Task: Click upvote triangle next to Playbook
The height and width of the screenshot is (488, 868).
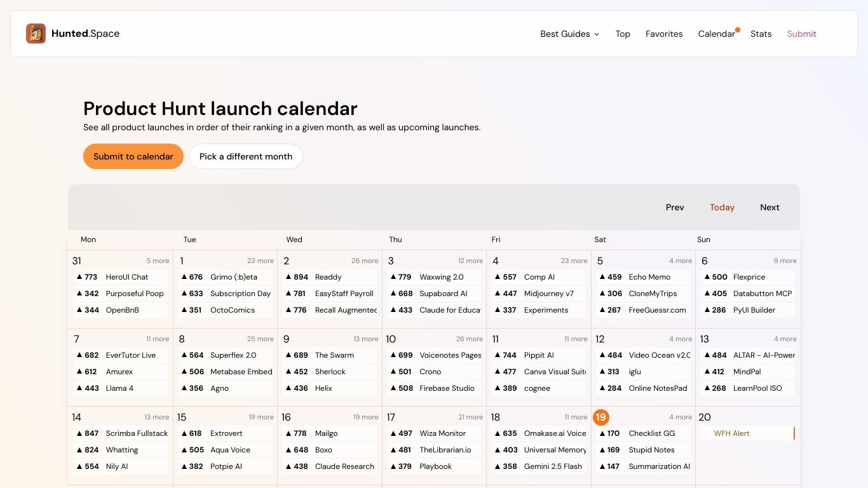Action: (393, 466)
